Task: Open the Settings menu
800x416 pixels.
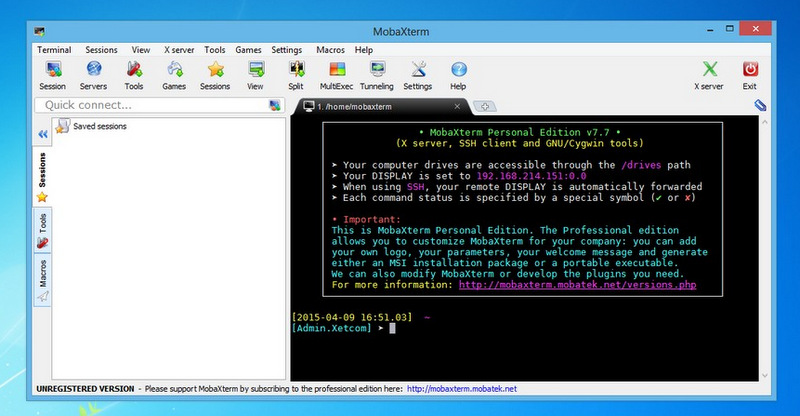Action: point(287,50)
